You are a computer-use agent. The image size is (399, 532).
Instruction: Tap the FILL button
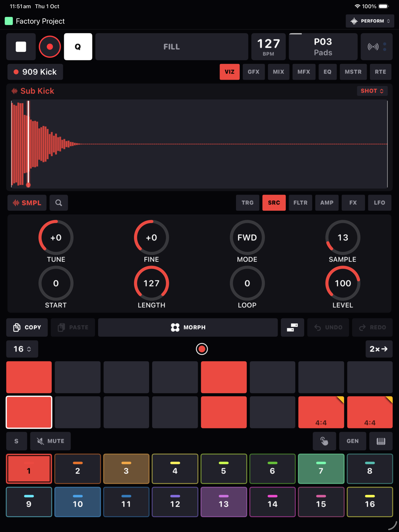click(172, 47)
